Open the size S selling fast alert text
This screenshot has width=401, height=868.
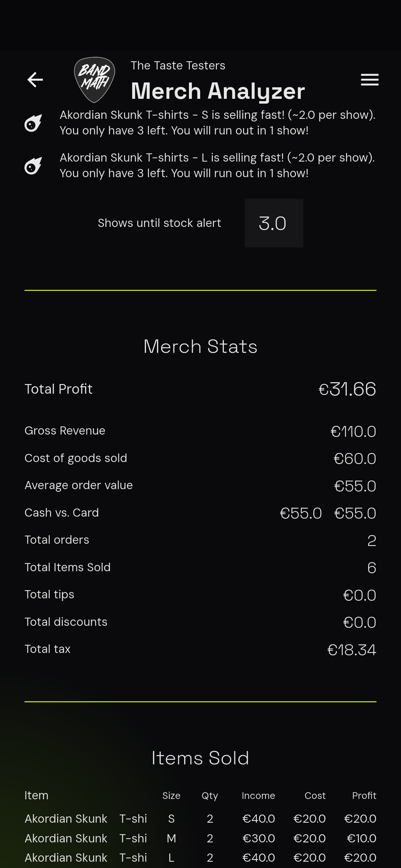[218, 123]
